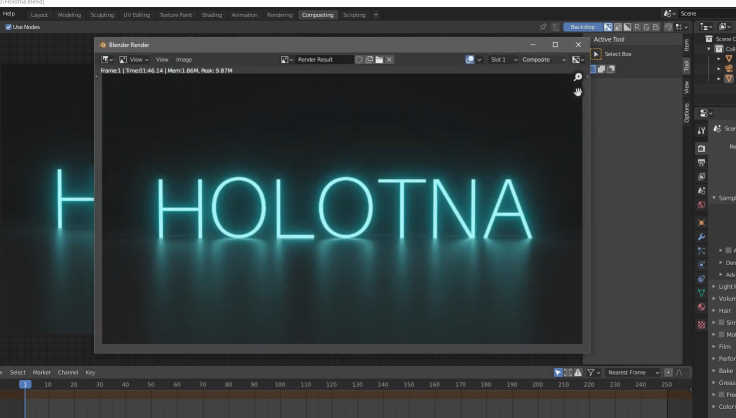736x418 pixels.
Task: Open the Options sidebar tab
Action: pos(687,113)
